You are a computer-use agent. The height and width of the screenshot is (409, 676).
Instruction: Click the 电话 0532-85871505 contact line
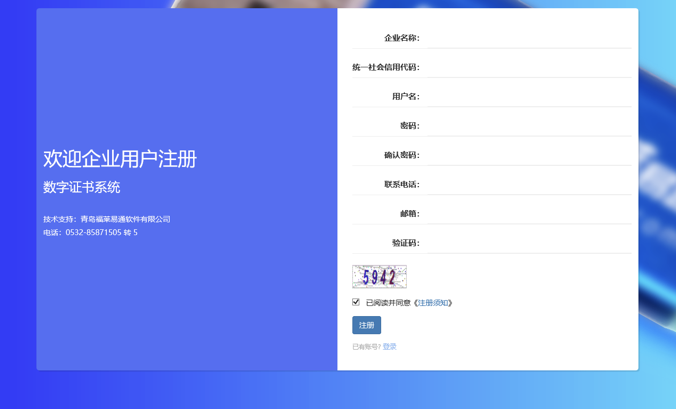coord(90,232)
